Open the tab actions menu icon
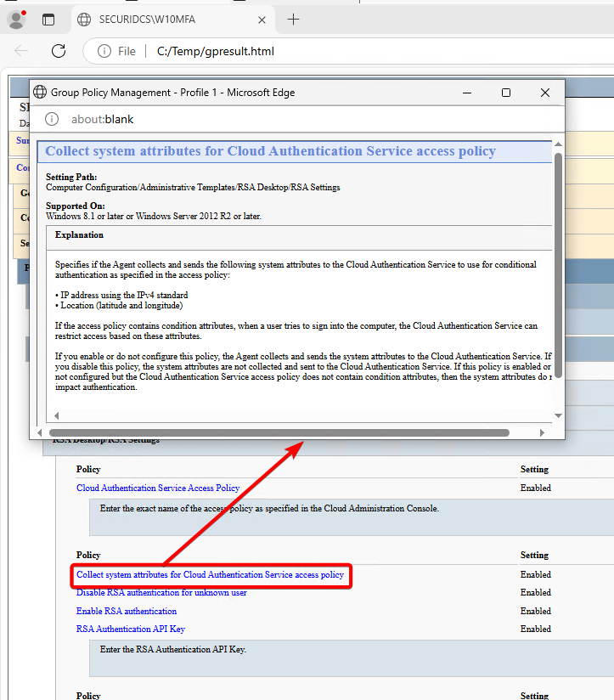This screenshot has height=700, width=614. coord(48,20)
